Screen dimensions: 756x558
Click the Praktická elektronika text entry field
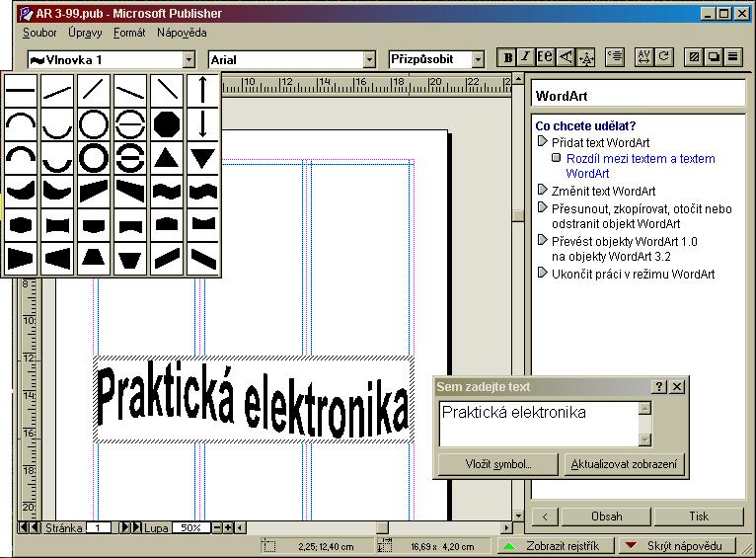539,424
